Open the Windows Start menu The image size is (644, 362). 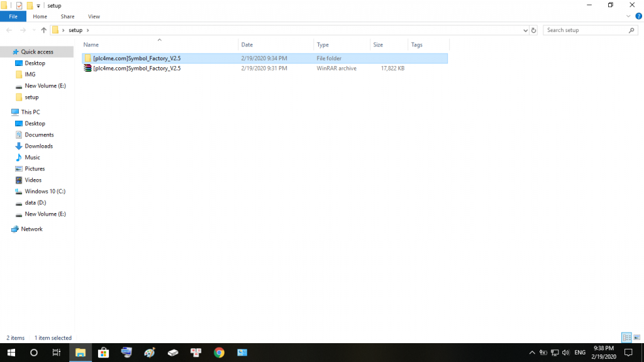pyautogui.click(x=11, y=353)
